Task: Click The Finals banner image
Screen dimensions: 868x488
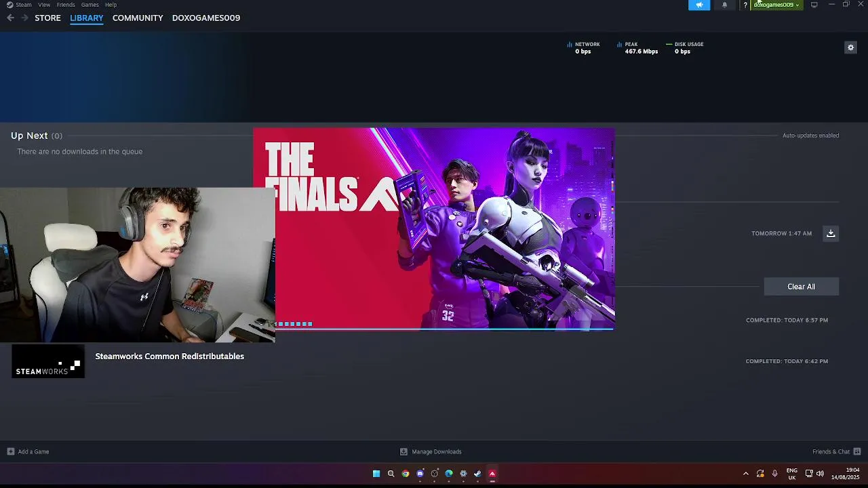Action: [434, 228]
